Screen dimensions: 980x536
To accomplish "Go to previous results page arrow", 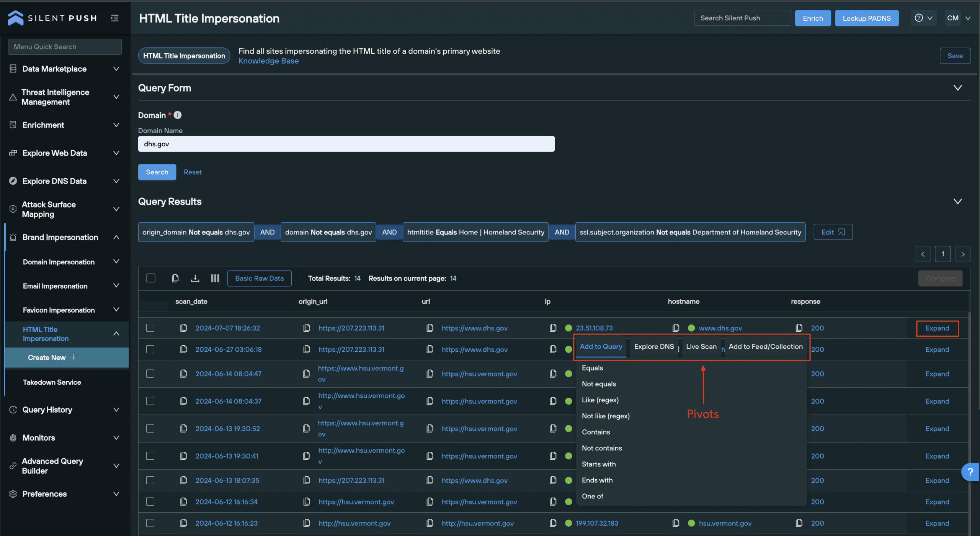I will [x=923, y=254].
